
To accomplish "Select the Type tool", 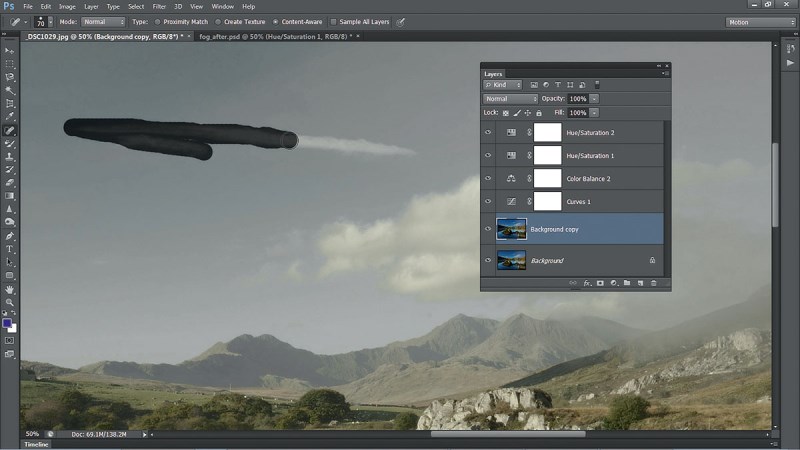I will 9,249.
